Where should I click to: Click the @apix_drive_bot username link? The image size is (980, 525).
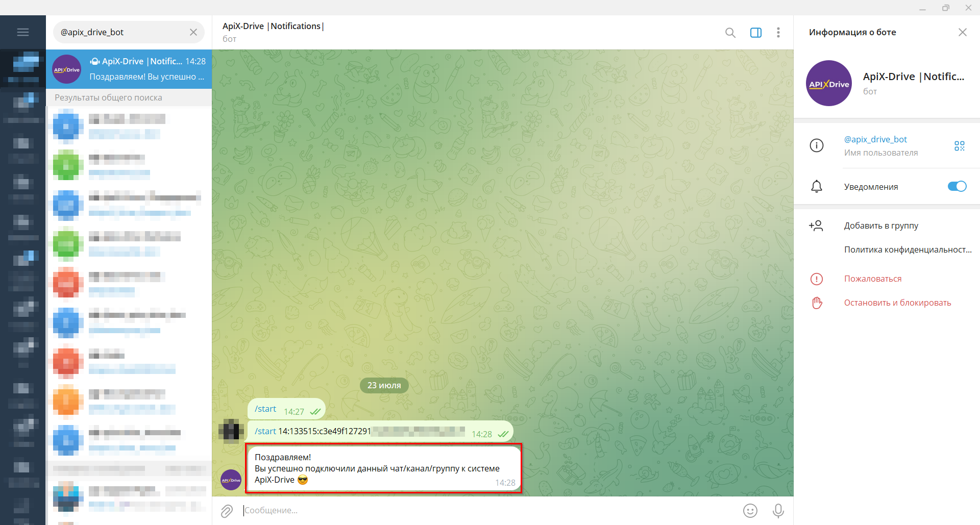point(875,139)
